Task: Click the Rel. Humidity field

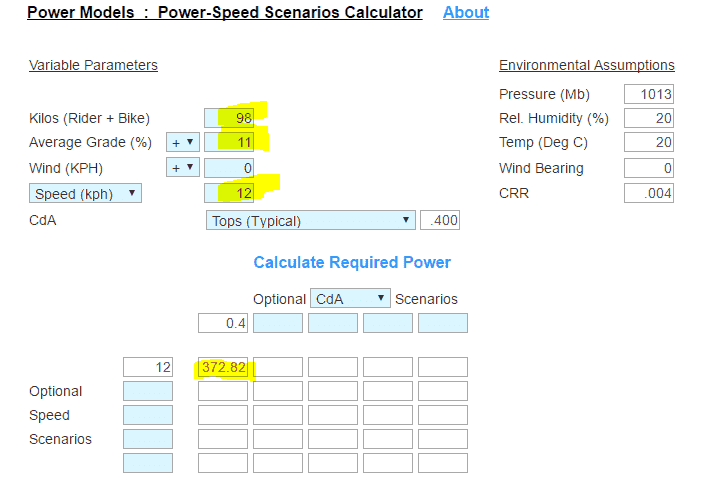Action: [x=649, y=118]
